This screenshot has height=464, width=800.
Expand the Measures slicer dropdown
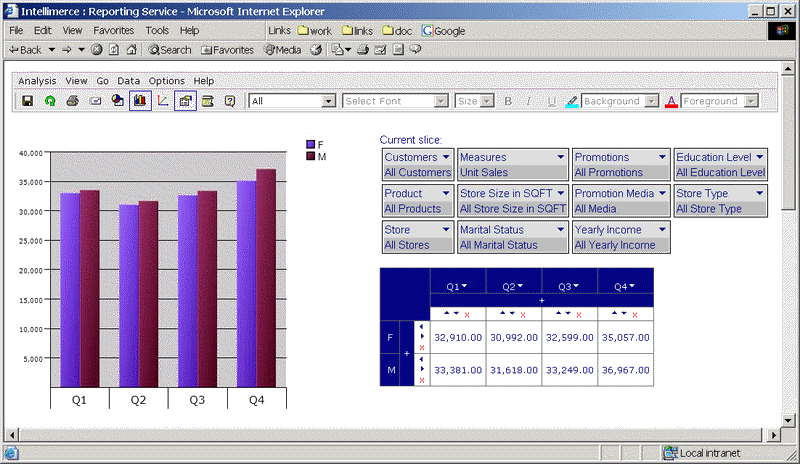point(560,157)
